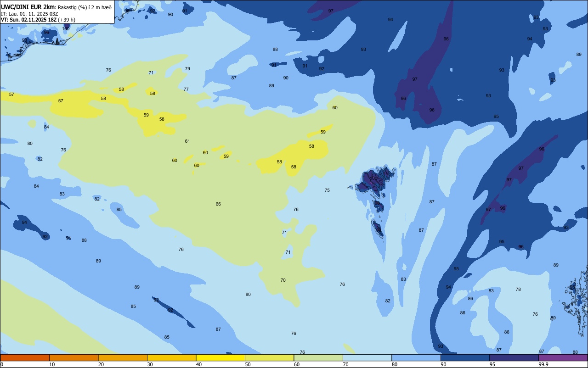Click the 80–90 light blue legend swatch

click(416, 357)
